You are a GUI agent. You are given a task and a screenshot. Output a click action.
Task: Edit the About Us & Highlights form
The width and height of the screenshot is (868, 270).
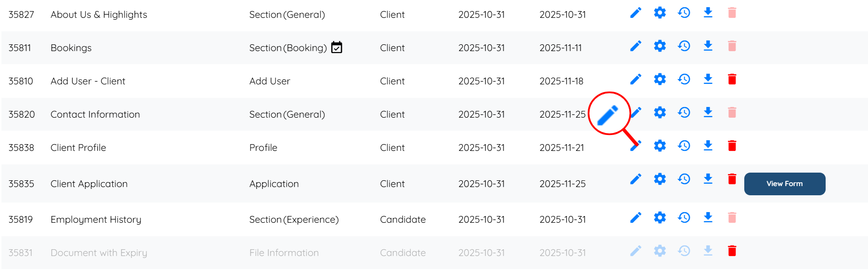coord(635,13)
